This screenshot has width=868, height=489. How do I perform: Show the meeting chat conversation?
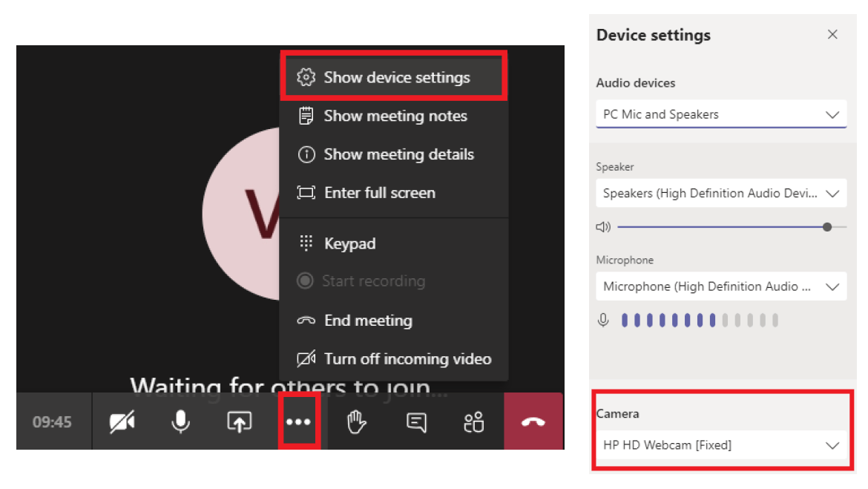[x=416, y=422]
